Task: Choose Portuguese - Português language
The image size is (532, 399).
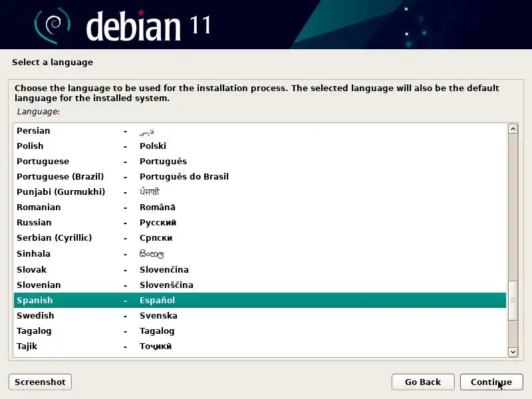Action: (260, 161)
